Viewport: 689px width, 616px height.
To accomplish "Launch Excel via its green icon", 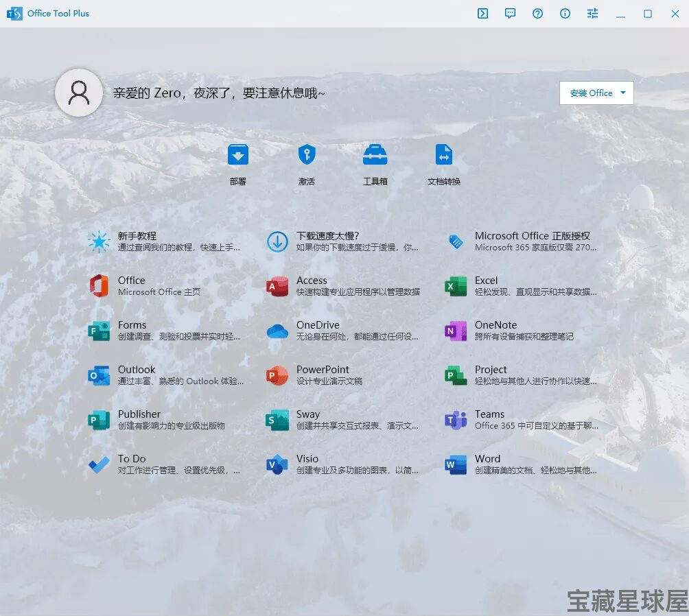I will coord(456,286).
